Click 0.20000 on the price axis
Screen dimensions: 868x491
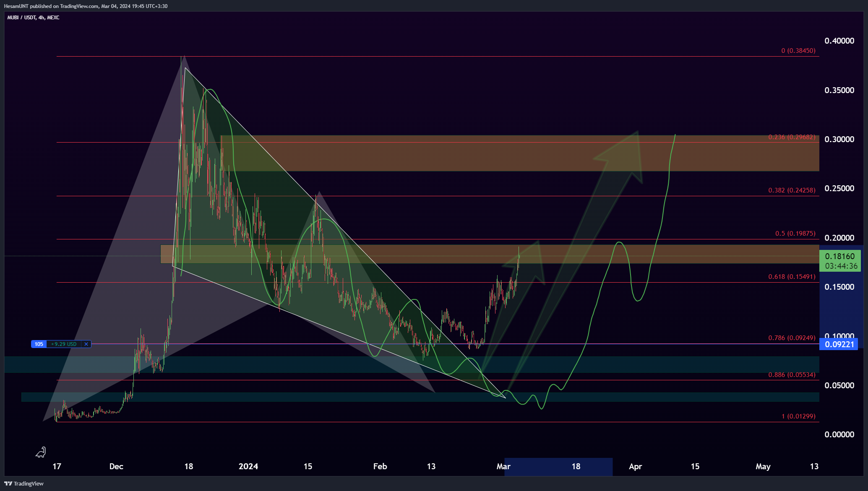[x=839, y=238]
